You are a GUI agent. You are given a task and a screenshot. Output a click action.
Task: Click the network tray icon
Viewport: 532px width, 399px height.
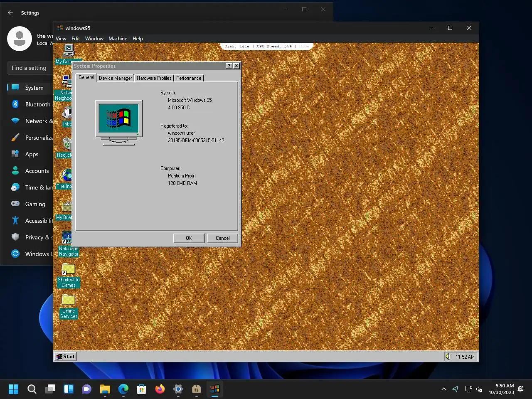[468, 389]
